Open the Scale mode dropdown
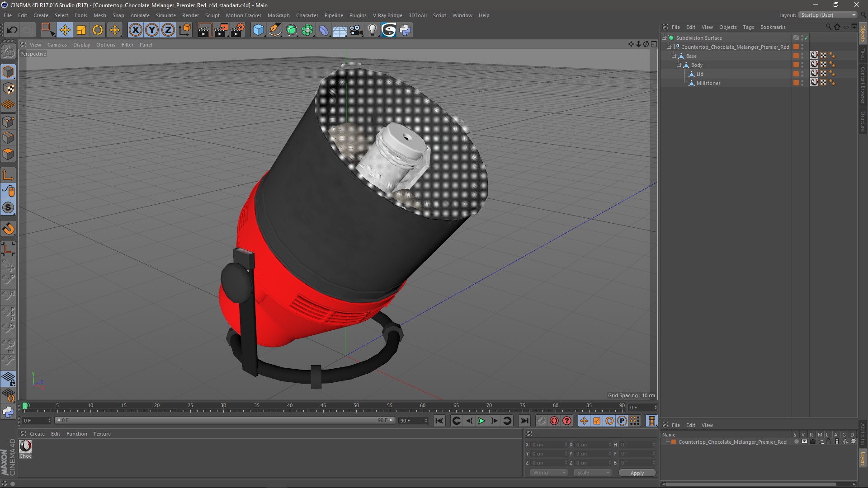Image resolution: width=868 pixels, height=488 pixels. pos(593,473)
